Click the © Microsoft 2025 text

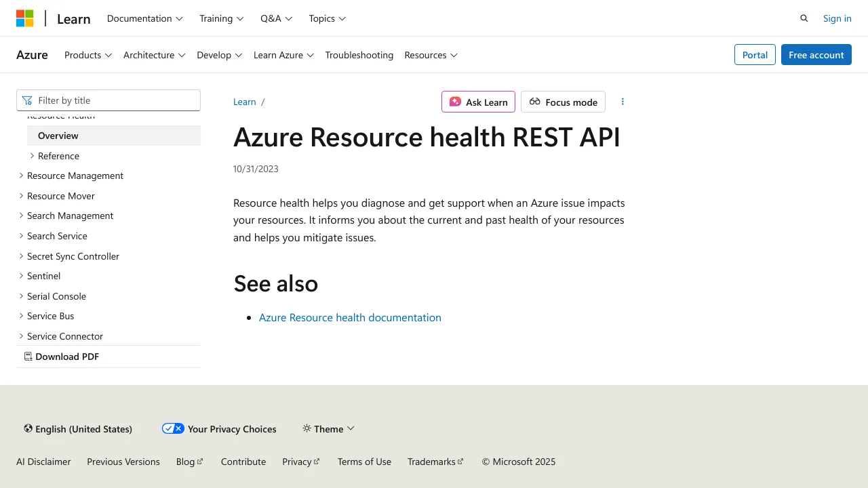click(x=519, y=462)
